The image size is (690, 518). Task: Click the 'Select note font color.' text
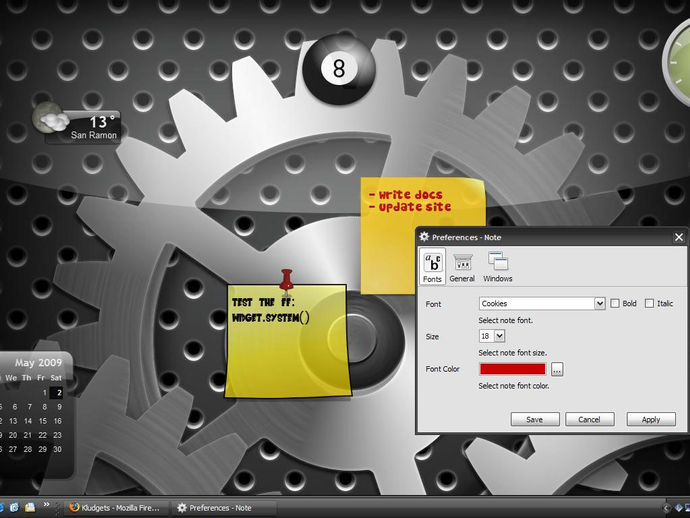(514, 386)
